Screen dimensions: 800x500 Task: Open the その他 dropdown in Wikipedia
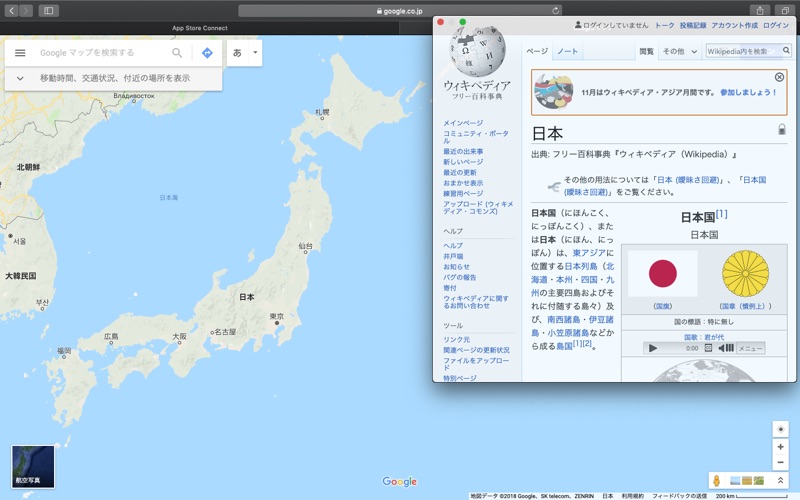point(680,51)
